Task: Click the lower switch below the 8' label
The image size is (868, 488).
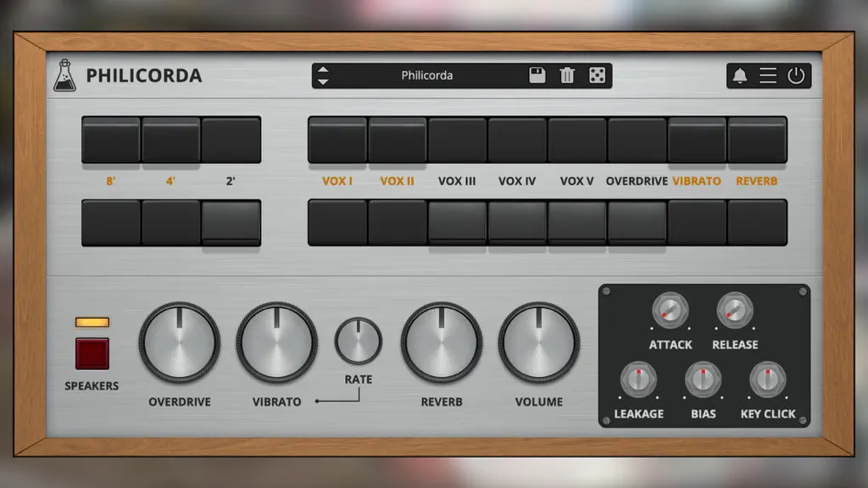Action: 111,223
